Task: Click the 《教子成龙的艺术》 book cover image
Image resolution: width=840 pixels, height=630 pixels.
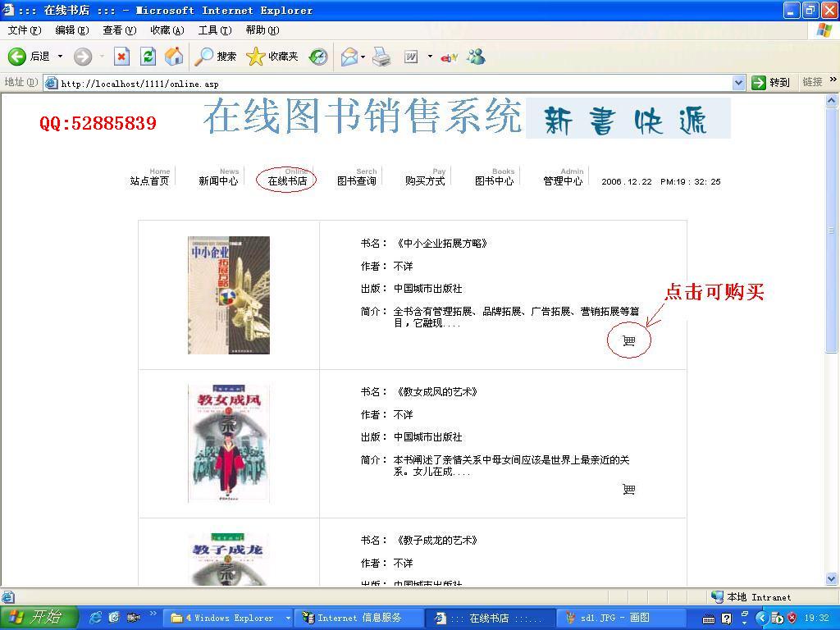Action: (229, 558)
